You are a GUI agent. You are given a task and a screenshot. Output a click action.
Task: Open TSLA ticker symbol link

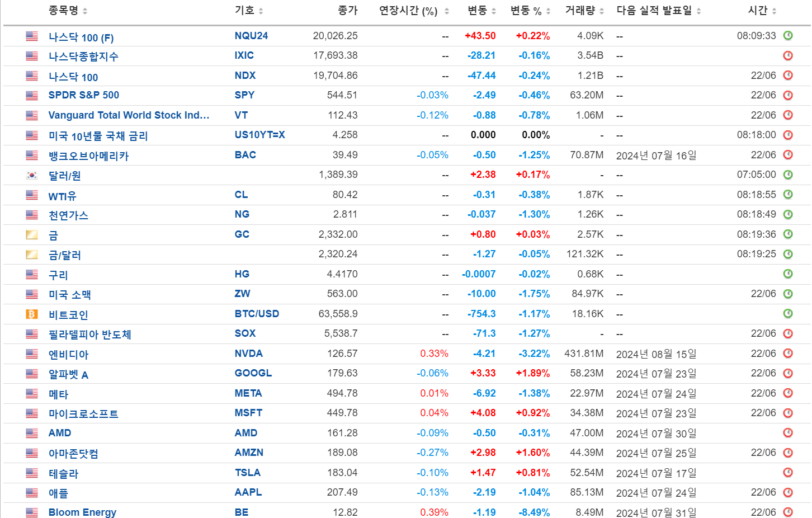coord(248,473)
